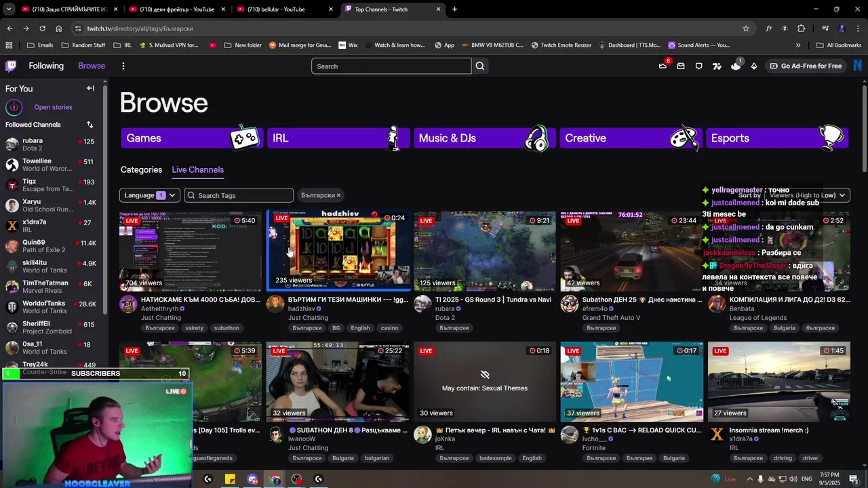
Task: Sort the Followed Channels list
Action: click(90, 125)
